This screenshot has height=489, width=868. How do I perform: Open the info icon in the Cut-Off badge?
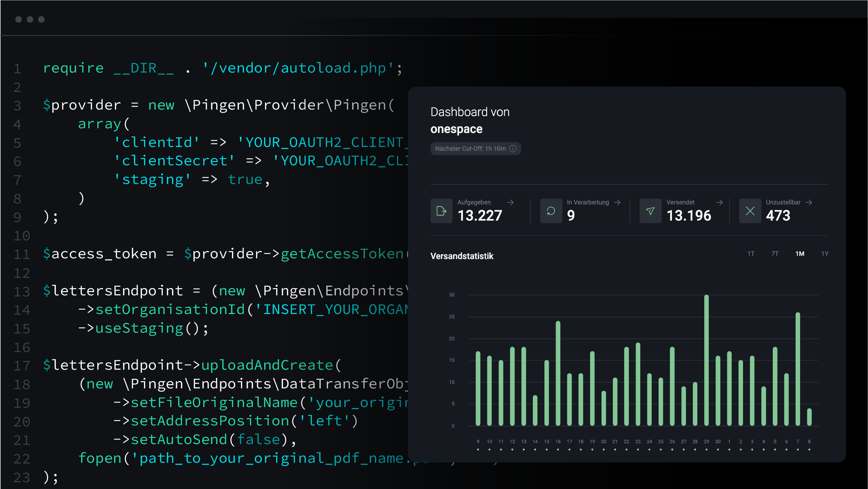514,148
